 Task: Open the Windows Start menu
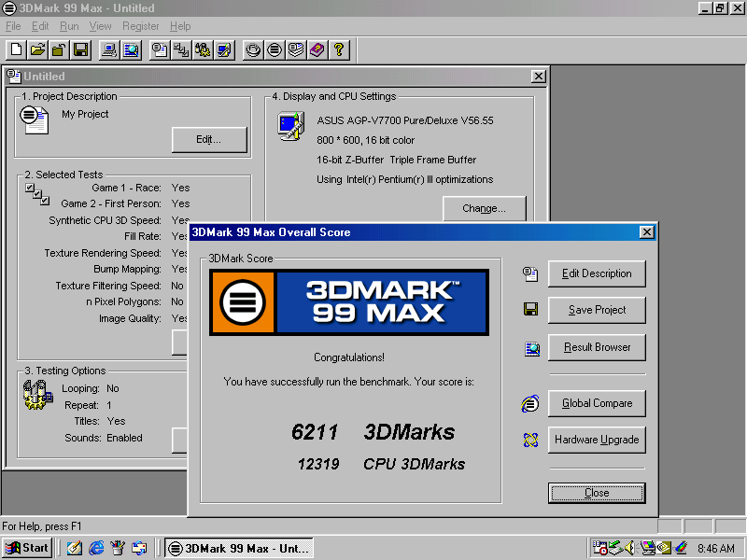click(x=27, y=548)
